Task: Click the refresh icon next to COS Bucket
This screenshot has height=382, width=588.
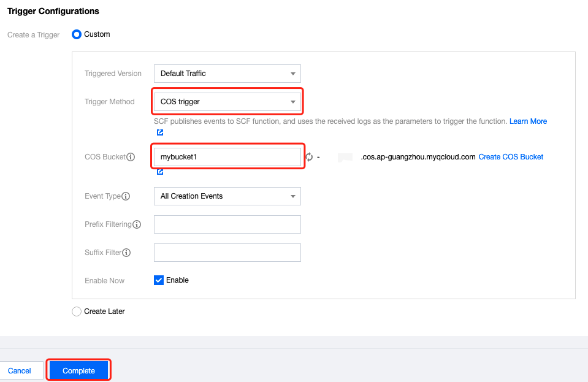Action: (309, 157)
